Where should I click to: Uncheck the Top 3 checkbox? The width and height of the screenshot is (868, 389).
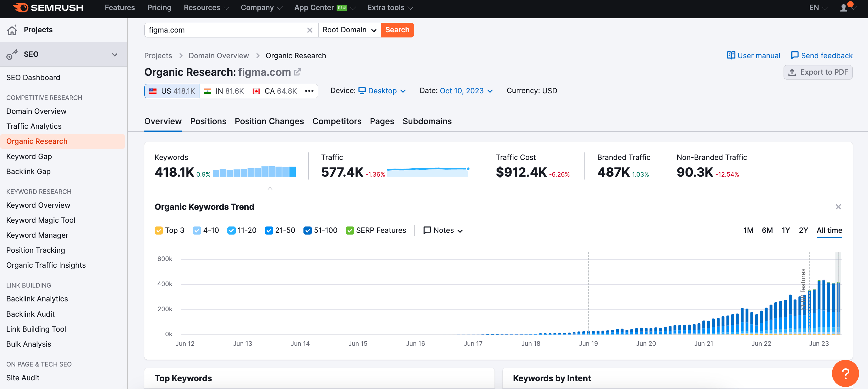coord(159,230)
